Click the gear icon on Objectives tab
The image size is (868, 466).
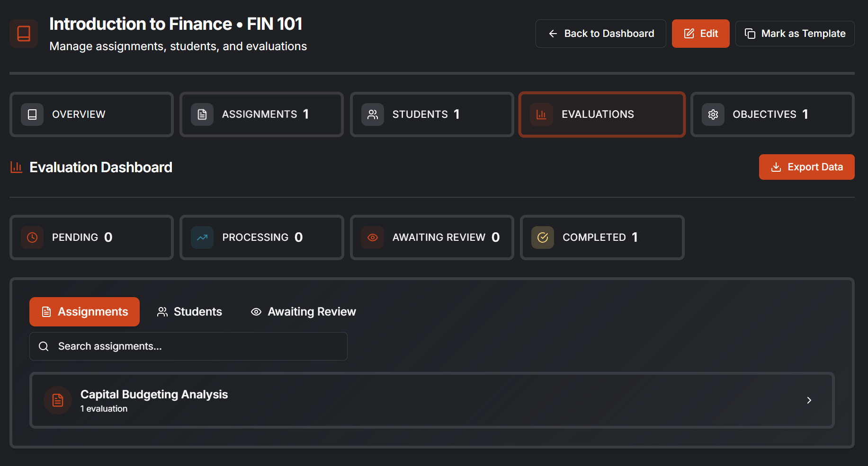713,114
